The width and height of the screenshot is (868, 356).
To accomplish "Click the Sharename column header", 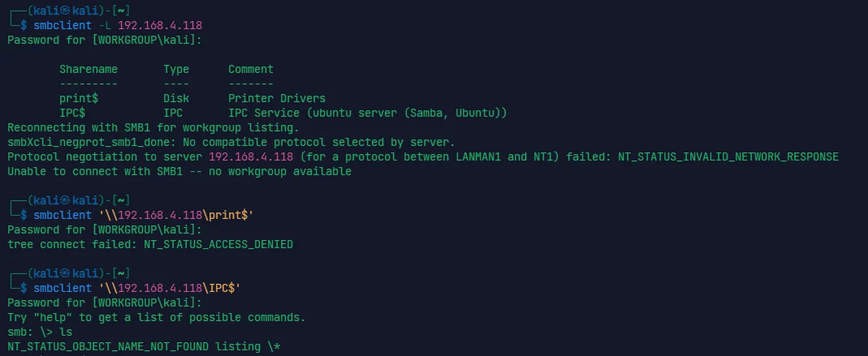I will click(89, 69).
